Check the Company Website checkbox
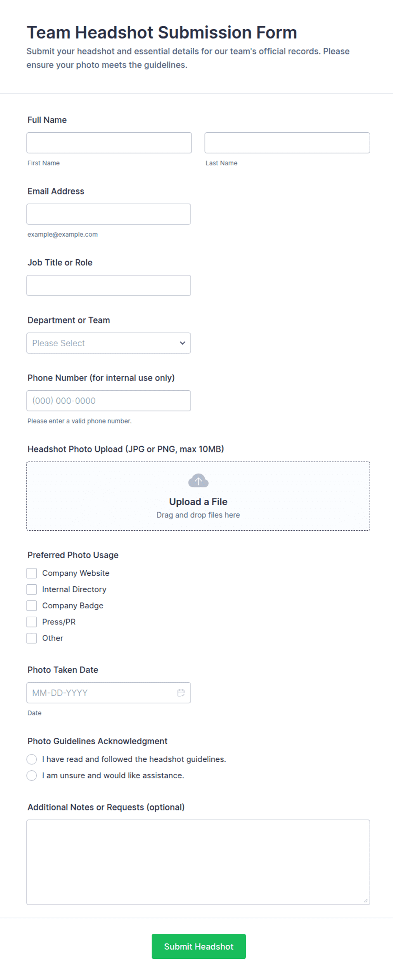The height and width of the screenshot is (980, 393). [32, 573]
